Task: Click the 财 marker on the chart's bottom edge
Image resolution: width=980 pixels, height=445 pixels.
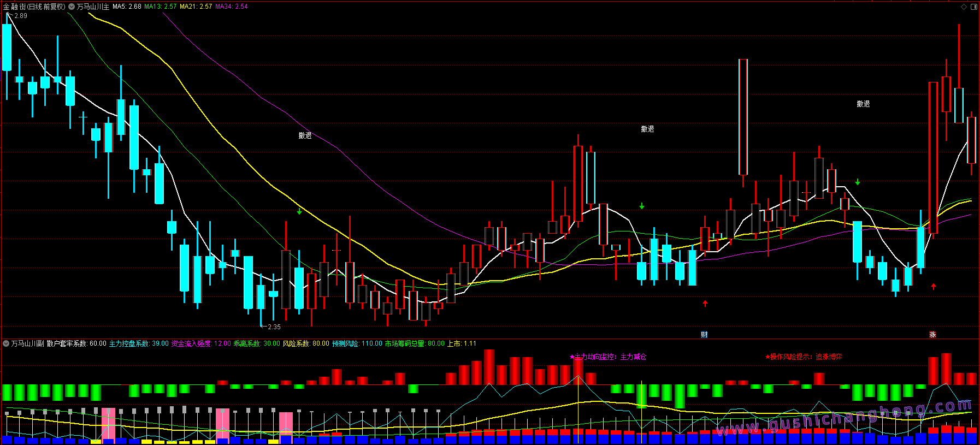Action: pyautogui.click(x=704, y=334)
